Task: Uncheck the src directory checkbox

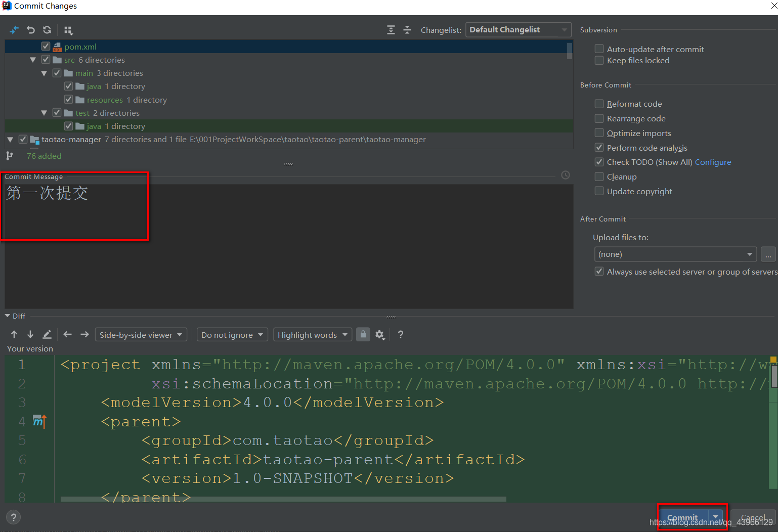Action: click(x=46, y=59)
